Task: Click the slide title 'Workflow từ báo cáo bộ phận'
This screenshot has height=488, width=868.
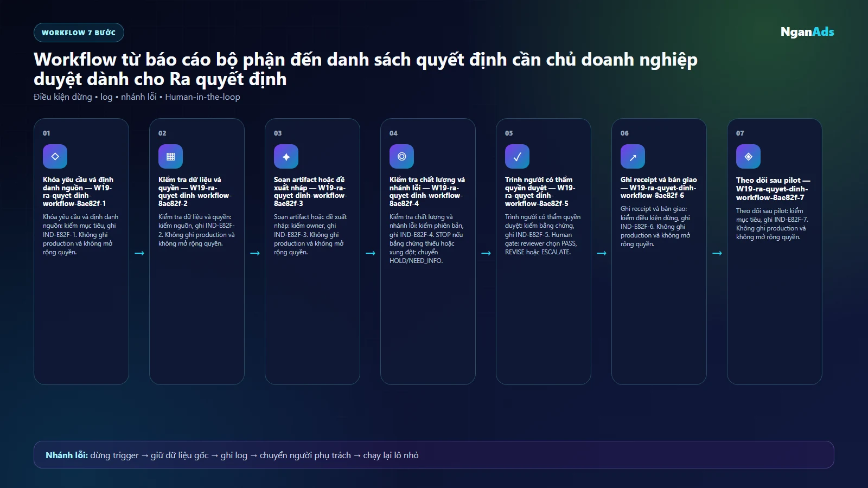Action: click(366, 69)
